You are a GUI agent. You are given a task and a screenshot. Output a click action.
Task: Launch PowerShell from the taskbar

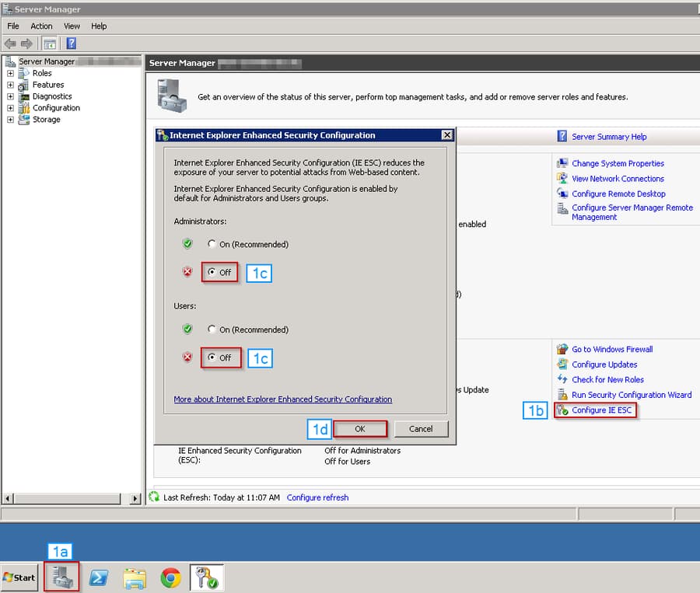click(97, 577)
